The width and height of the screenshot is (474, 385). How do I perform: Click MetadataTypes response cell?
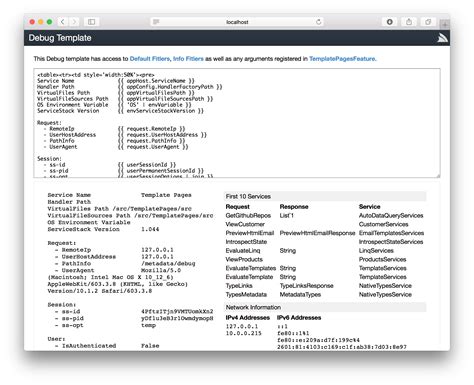click(300, 294)
